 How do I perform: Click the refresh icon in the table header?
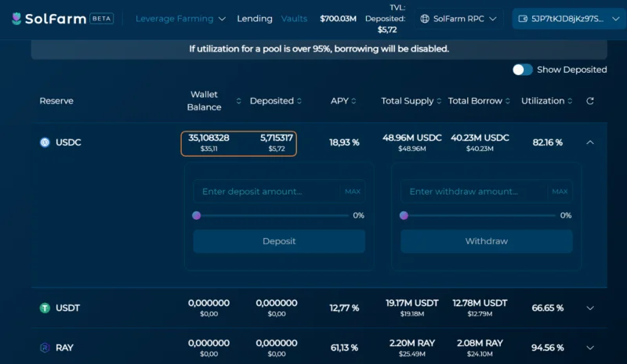[x=590, y=101]
